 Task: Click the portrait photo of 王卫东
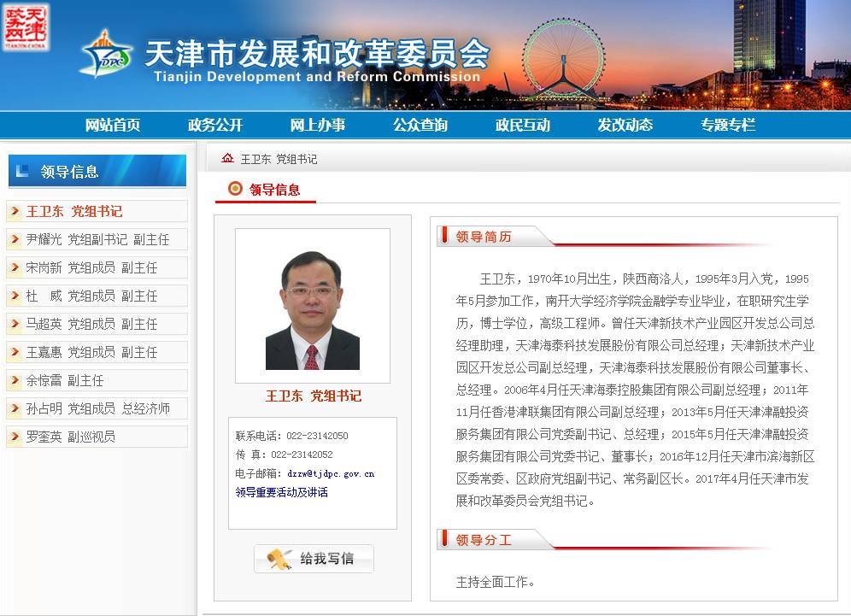coord(311,304)
